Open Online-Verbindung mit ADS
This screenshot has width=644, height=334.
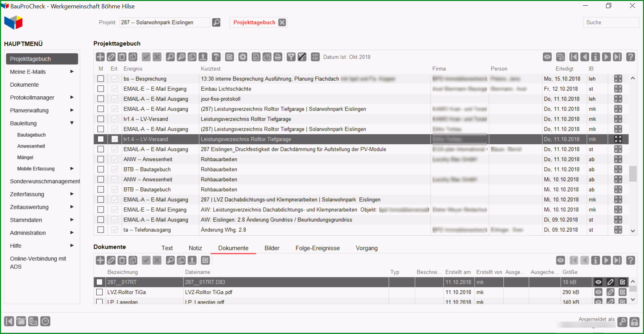point(38,263)
